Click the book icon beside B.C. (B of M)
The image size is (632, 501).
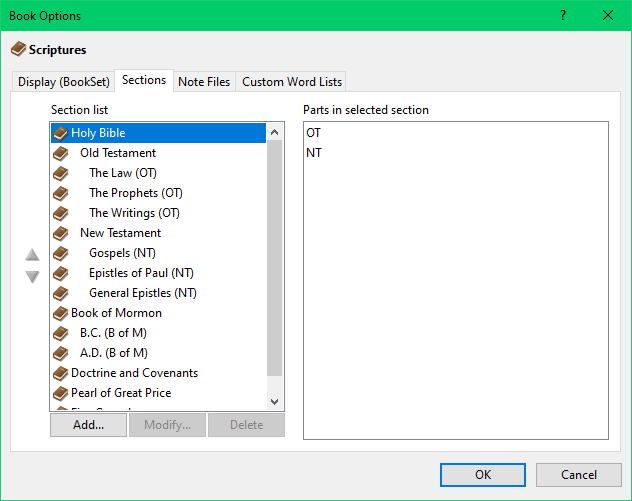tap(60, 333)
